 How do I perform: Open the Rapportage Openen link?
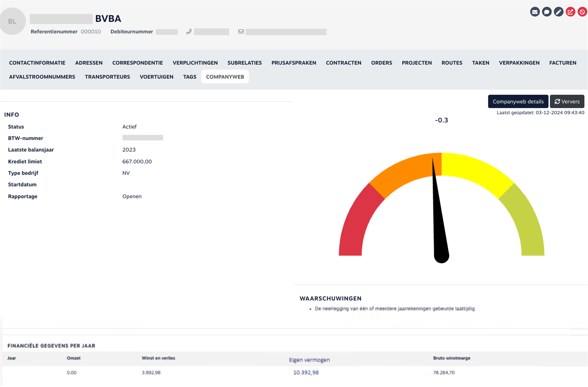coord(132,196)
